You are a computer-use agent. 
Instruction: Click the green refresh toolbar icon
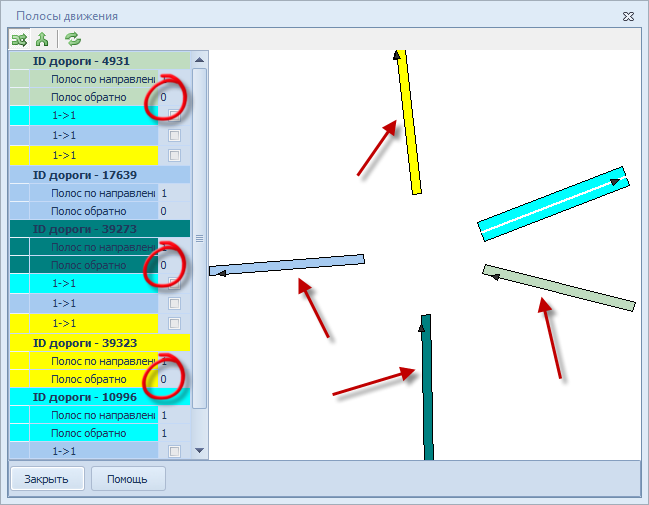pyautogui.click(x=72, y=40)
